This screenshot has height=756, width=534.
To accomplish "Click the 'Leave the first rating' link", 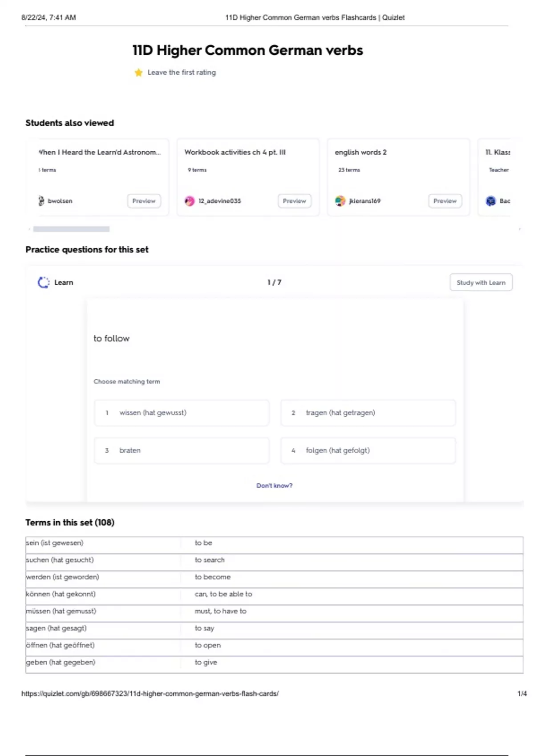I will [182, 72].
